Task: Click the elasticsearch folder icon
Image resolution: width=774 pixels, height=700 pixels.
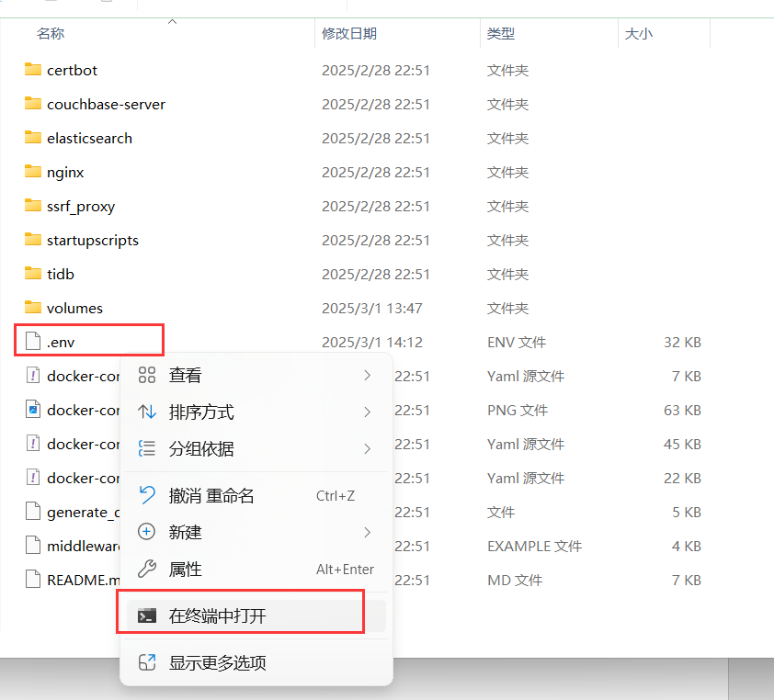Action: click(33, 138)
